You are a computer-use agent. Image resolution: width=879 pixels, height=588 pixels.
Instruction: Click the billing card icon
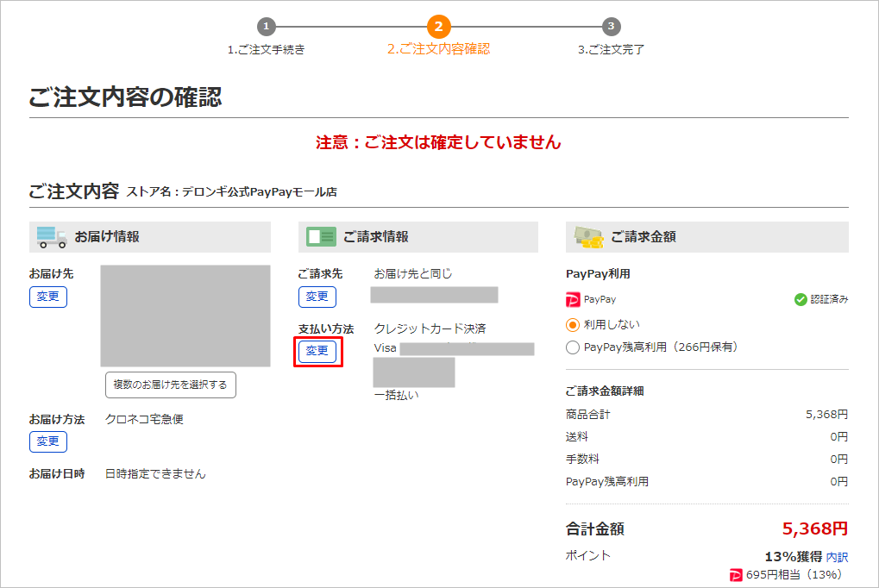tap(321, 237)
